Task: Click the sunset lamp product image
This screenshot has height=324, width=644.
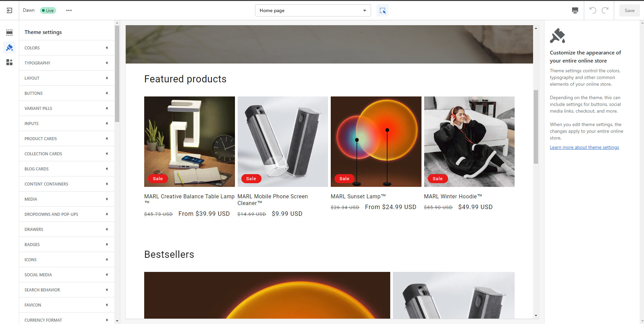Action: (376, 141)
